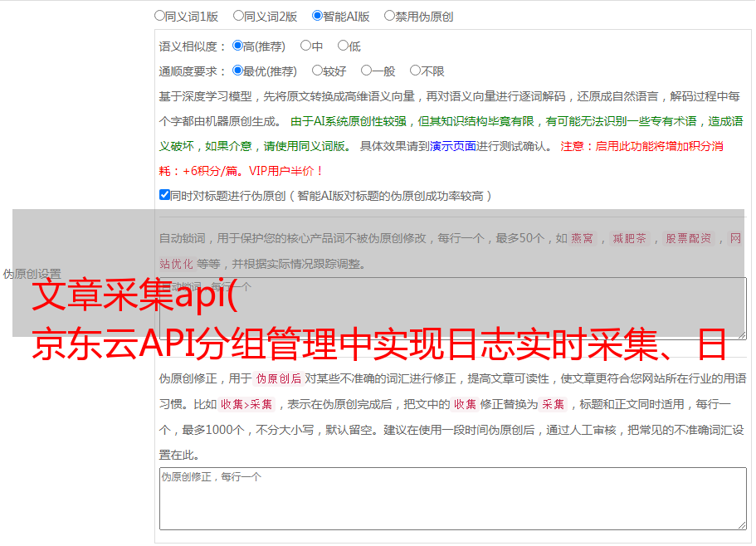
Task: Open the 演示页面 link
Action: tap(452, 146)
